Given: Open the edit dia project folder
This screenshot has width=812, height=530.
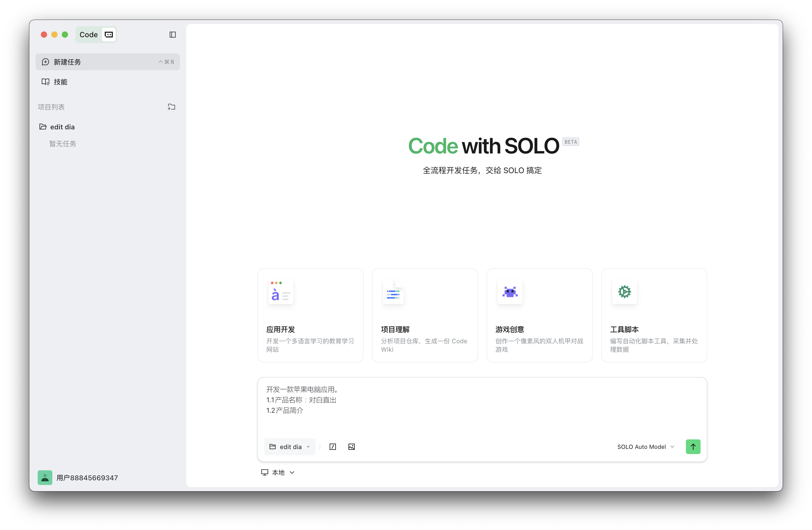Looking at the screenshot, I should tap(62, 127).
